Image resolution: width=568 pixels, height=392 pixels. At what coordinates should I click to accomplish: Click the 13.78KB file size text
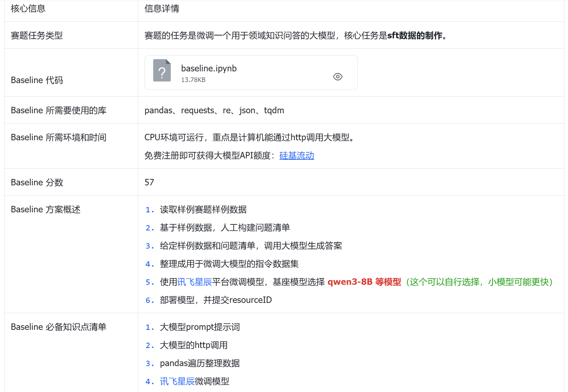(193, 80)
